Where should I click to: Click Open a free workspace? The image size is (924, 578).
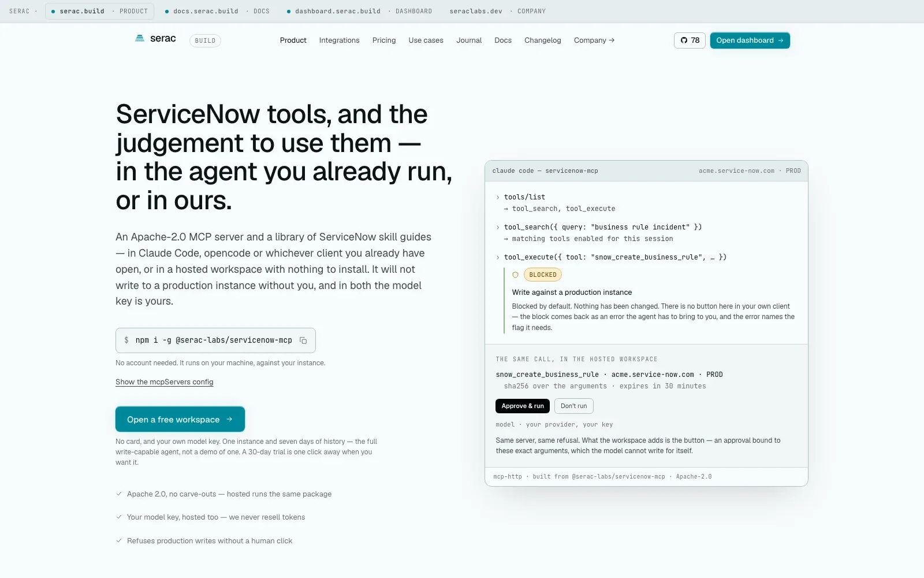point(180,419)
